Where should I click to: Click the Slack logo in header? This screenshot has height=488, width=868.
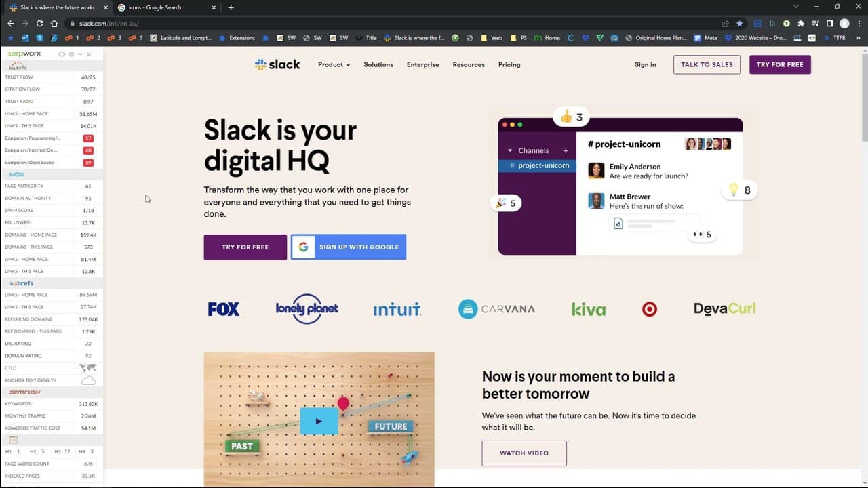point(277,64)
